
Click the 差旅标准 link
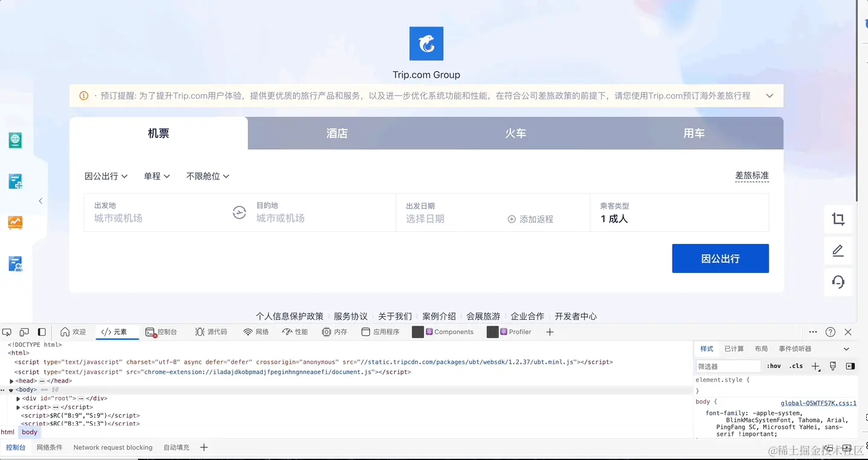752,176
